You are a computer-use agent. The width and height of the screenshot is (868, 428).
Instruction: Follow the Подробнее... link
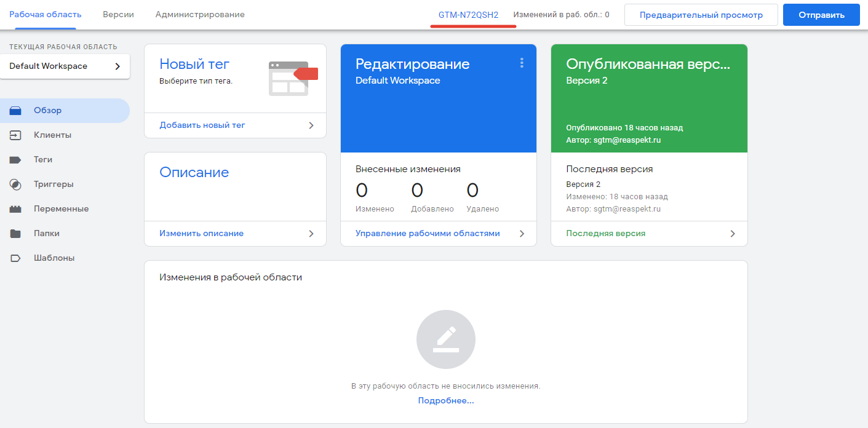[446, 400]
